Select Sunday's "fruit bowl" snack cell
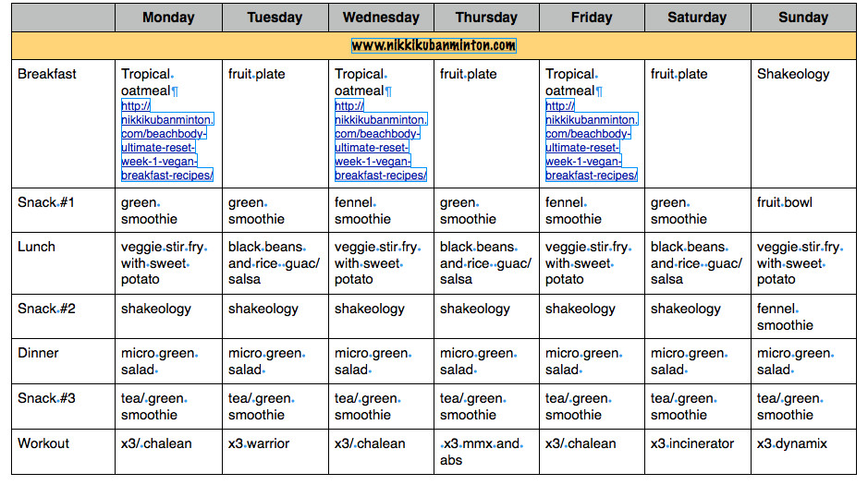868x485 pixels. (x=785, y=202)
